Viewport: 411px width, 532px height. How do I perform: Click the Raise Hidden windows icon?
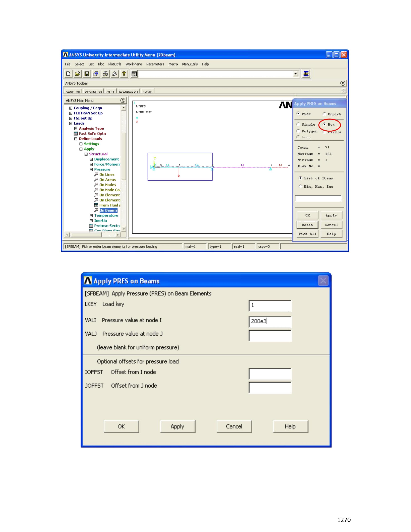coord(306,74)
